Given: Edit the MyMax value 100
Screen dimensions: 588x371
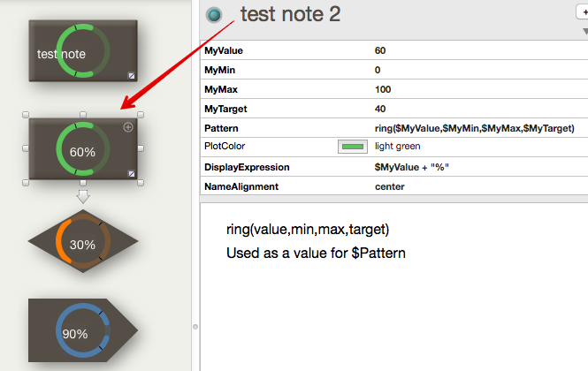Looking at the screenshot, I should 383,89.
